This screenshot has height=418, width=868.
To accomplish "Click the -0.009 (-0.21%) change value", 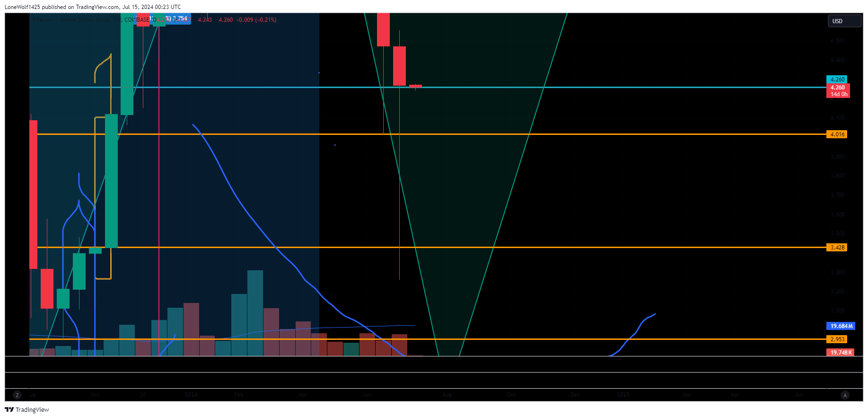I will [x=256, y=20].
